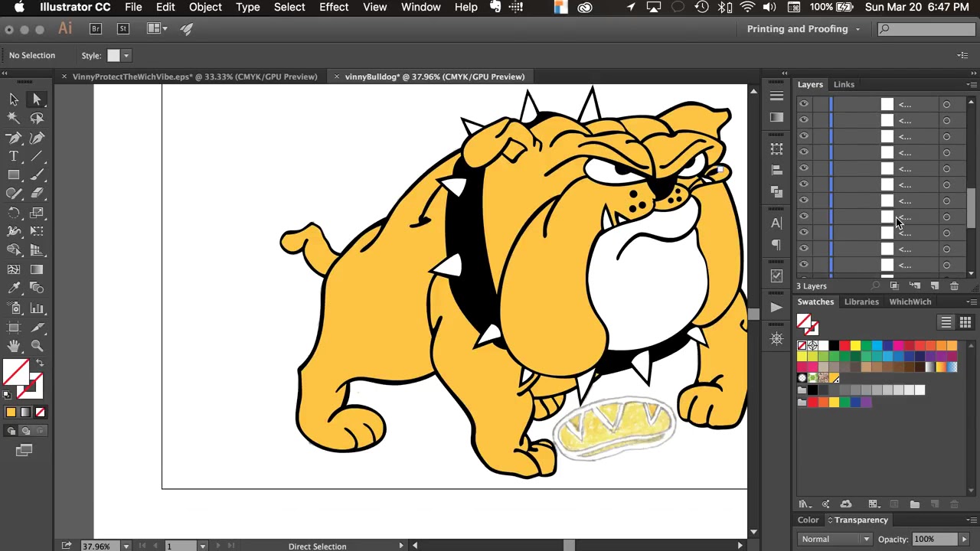Open the Character panel from dock

776,223
